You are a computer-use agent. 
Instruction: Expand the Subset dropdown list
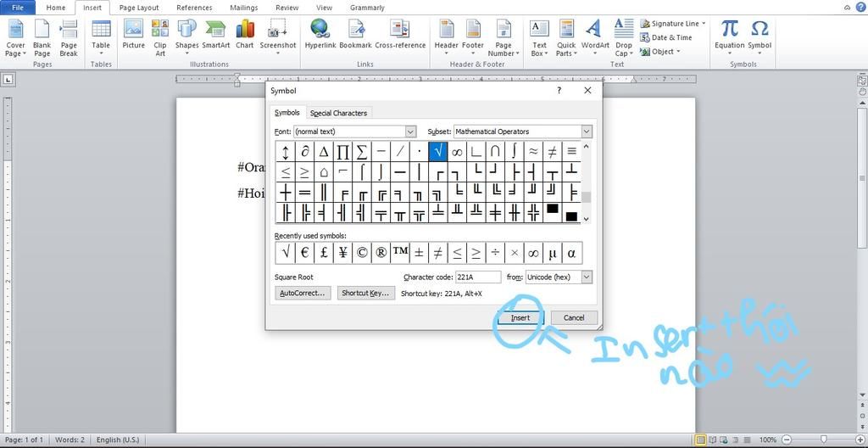pyautogui.click(x=587, y=132)
